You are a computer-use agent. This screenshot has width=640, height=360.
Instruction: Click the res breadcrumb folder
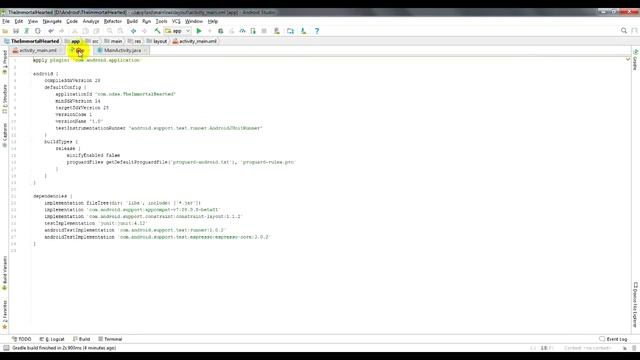point(134,41)
